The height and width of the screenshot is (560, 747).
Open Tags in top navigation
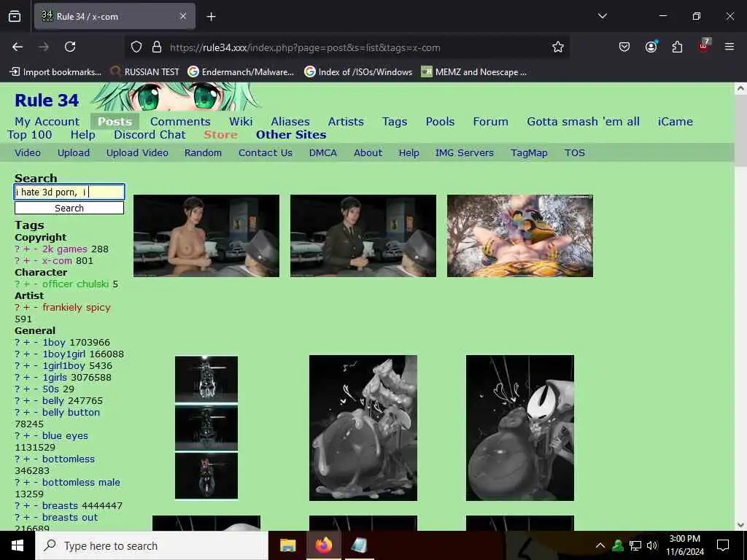click(x=395, y=122)
